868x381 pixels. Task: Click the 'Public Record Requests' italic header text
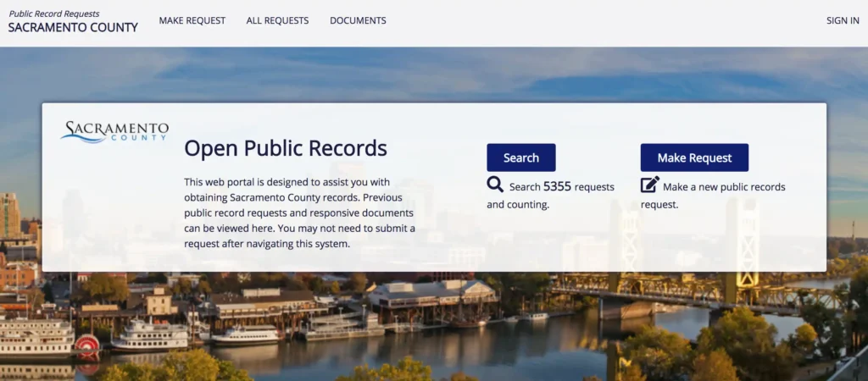(x=54, y=14)
